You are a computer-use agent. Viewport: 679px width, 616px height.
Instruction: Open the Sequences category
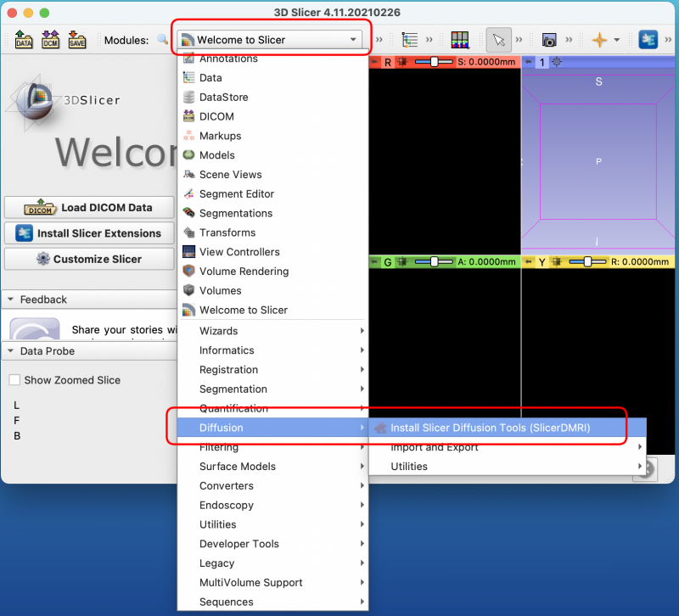coord(272,602)
